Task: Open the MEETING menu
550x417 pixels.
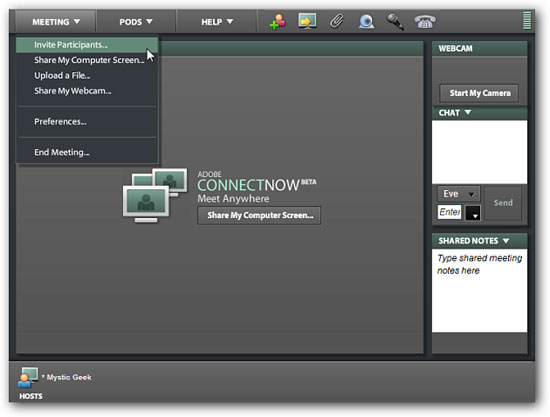Action: pyautogui.click(x=55, y=22)
